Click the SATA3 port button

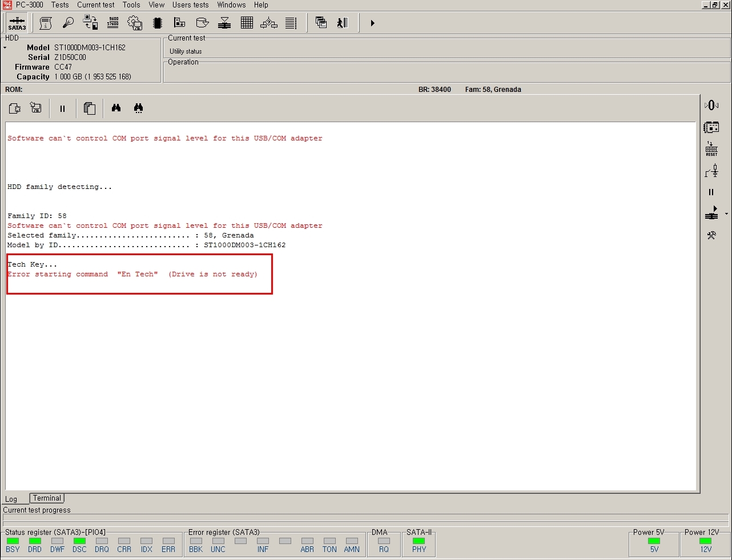click(17, 23)
